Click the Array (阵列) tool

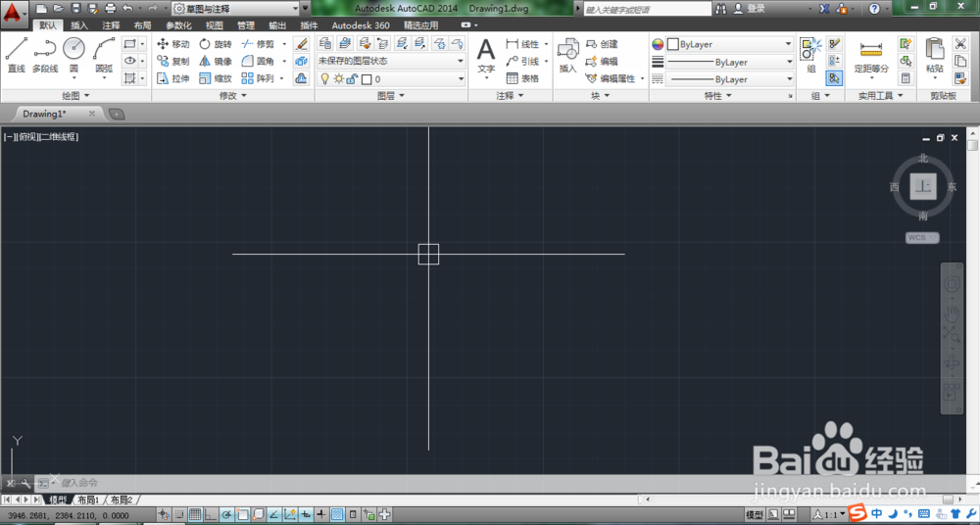[258, 78]
